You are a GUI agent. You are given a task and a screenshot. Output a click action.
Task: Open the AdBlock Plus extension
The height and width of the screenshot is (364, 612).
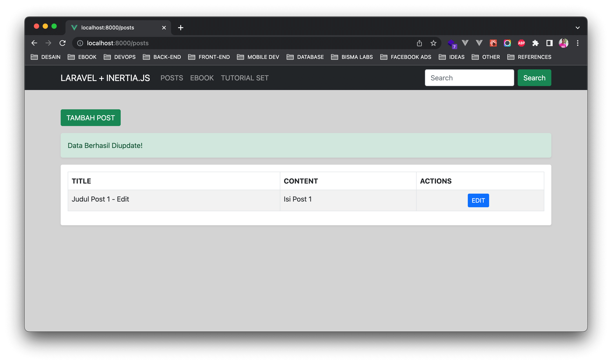[x=521, y=43]
